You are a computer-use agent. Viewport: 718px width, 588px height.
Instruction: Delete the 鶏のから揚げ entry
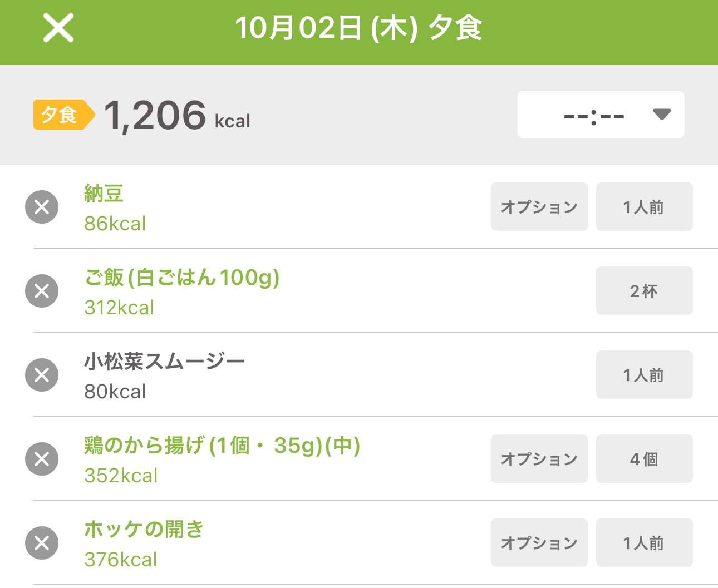pyautogui.click(x=42, y=459)
